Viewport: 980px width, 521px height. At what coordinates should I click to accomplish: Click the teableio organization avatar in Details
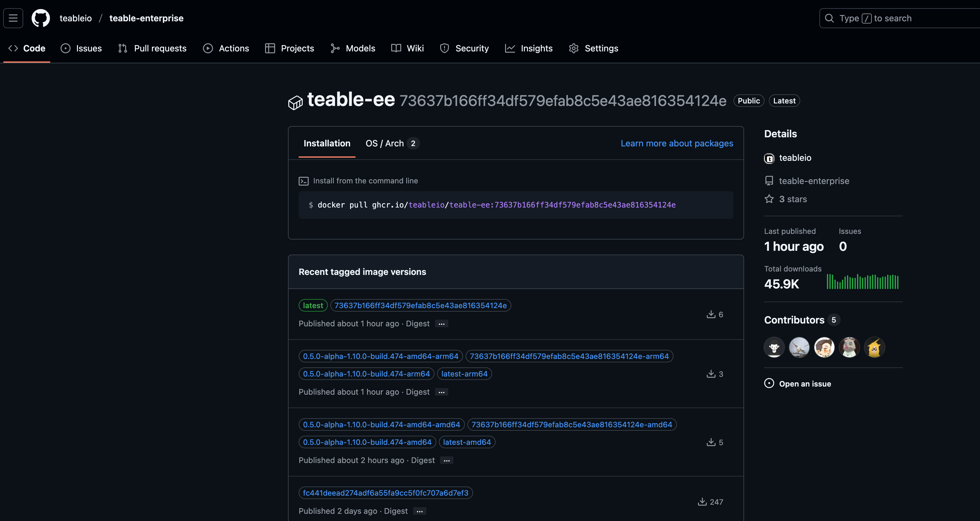(x=769, y=158)
